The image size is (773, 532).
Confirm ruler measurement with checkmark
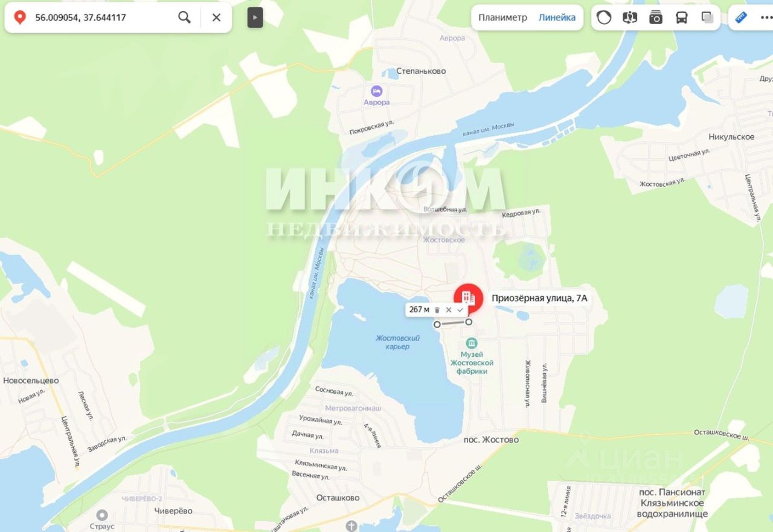tap(460, 310)
